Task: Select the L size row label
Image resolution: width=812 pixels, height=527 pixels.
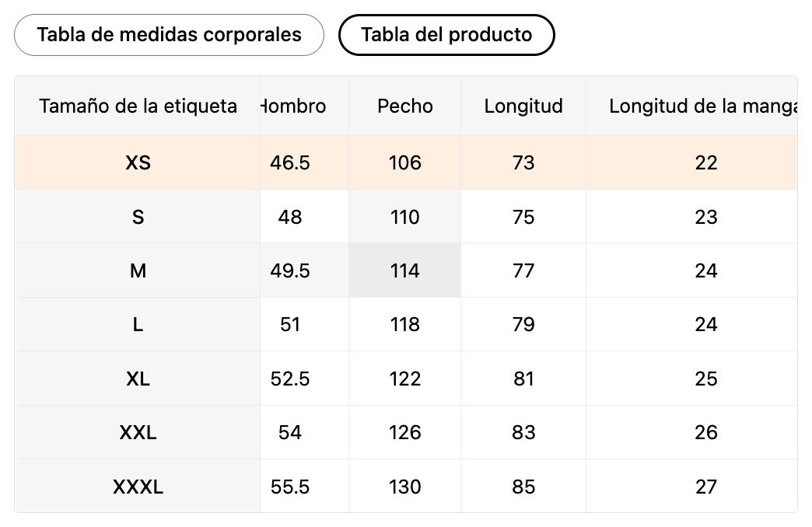Action: tap(138, 324)
